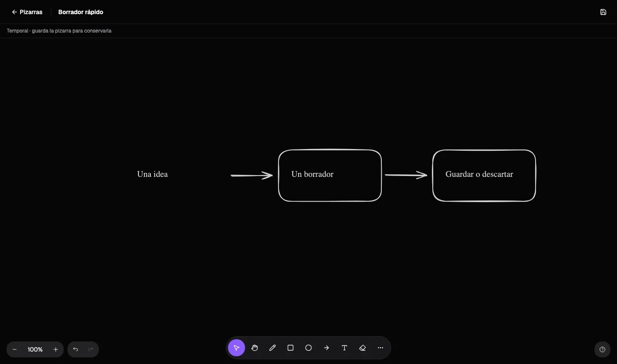Viewport: 617px width, 364px height.
Task: Choose the text tool
Action: tap(344, 348)
